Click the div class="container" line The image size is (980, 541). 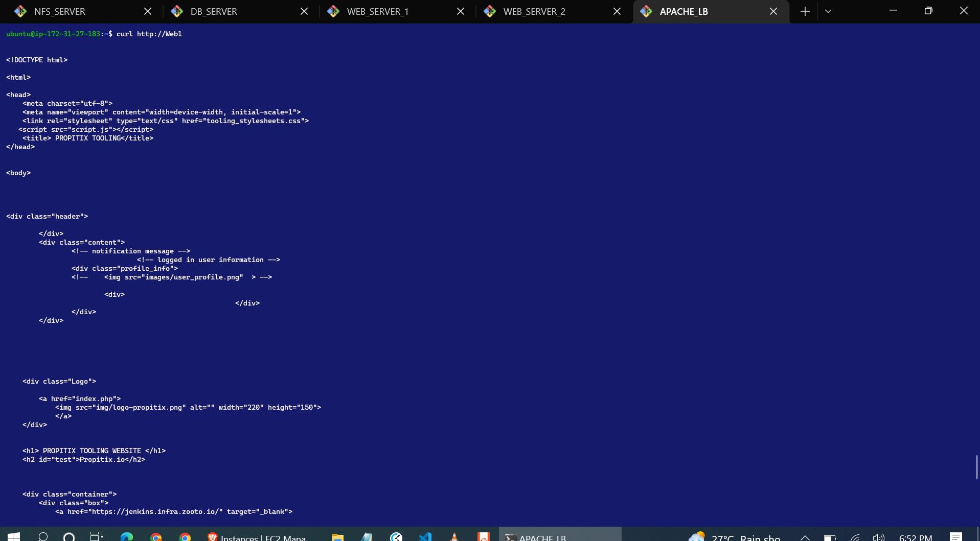70,494
